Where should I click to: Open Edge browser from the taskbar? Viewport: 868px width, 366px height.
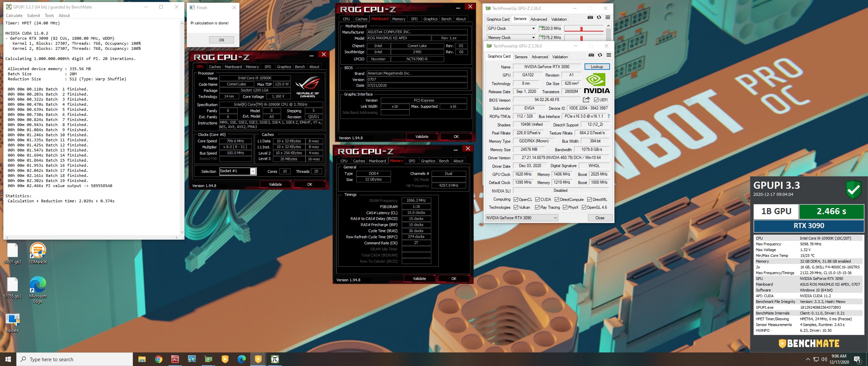[241, 359]
